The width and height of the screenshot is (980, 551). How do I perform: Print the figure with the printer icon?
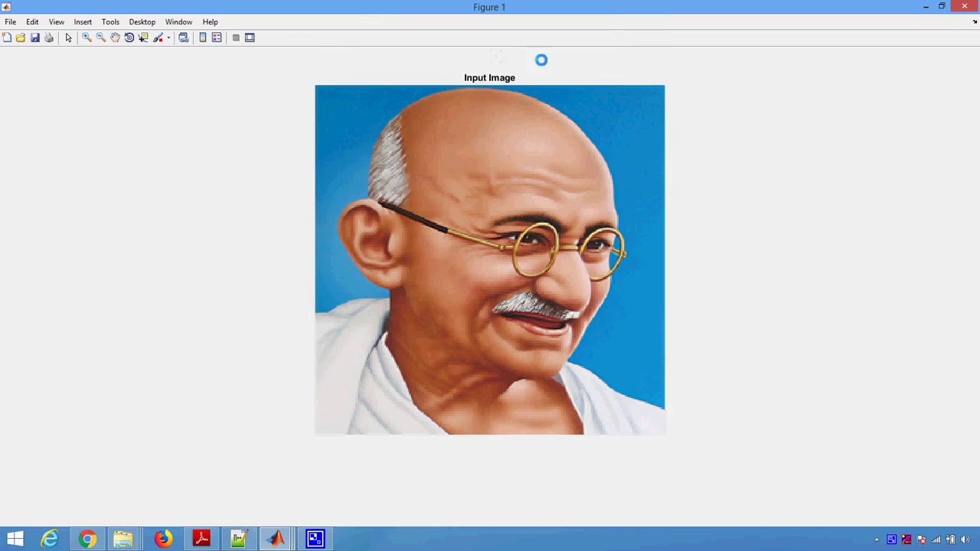tap(49, 37)
